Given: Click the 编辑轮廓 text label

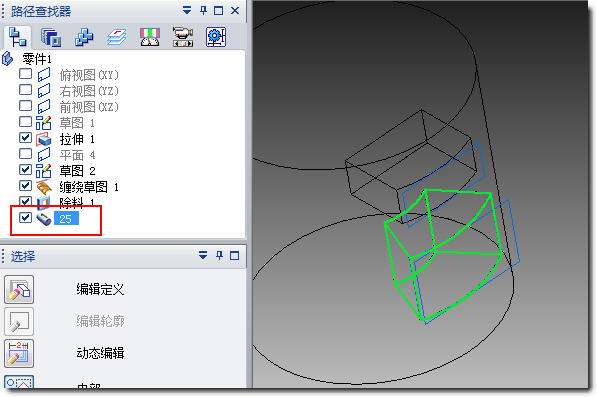Looking at the screenshot, I should click(100, 321).
